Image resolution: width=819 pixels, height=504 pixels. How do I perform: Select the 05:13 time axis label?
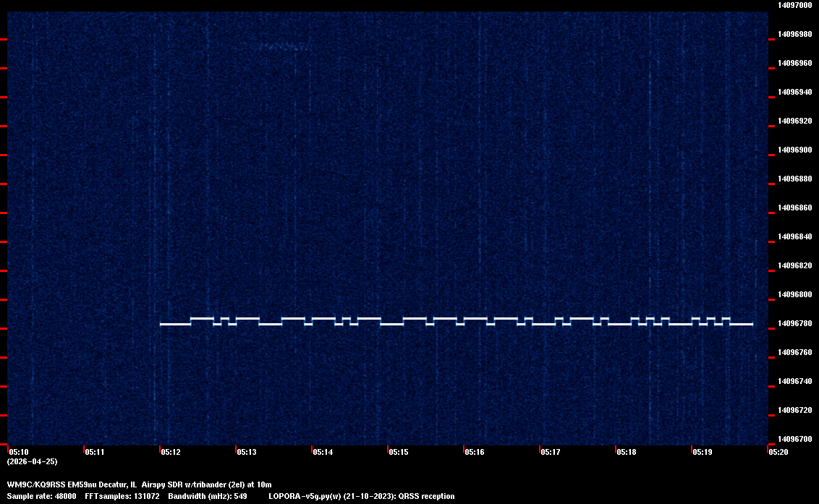click(x=247, y=452)
